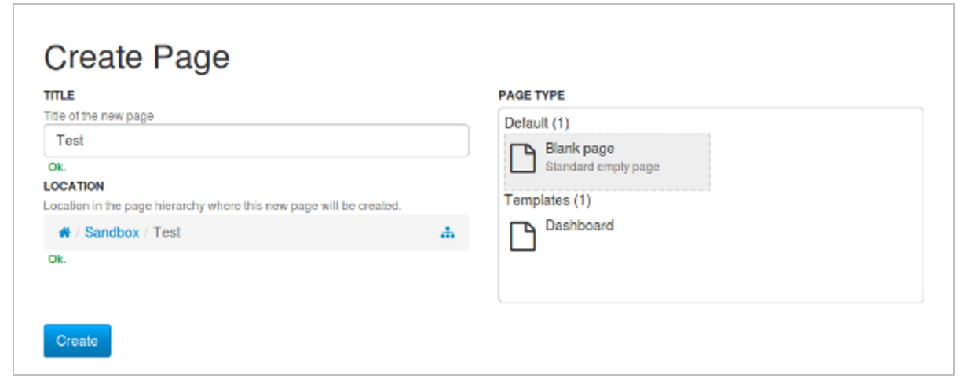Image resolution: width=980 pixels, height=382 pixels.
Task: Click the Ok status below location bar
Action: 57,259
